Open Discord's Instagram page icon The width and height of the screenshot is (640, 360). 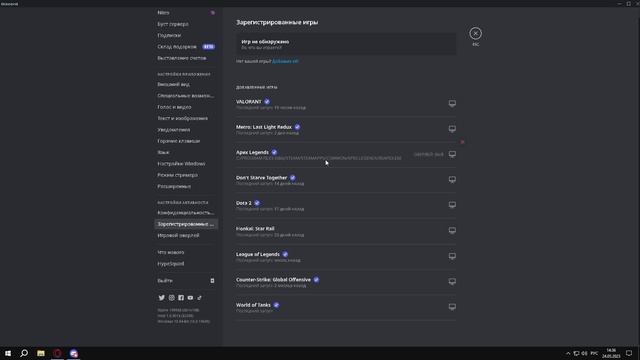171,298
